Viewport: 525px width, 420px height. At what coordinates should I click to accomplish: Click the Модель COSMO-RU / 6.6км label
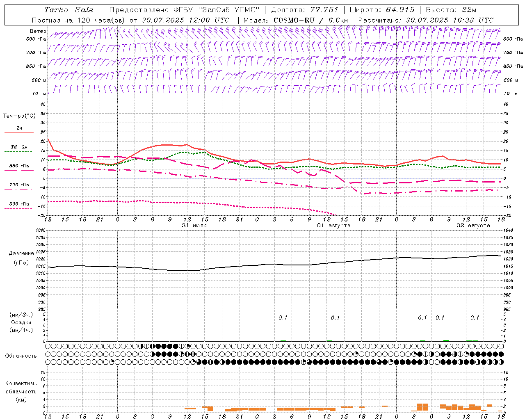click(296, 20)
